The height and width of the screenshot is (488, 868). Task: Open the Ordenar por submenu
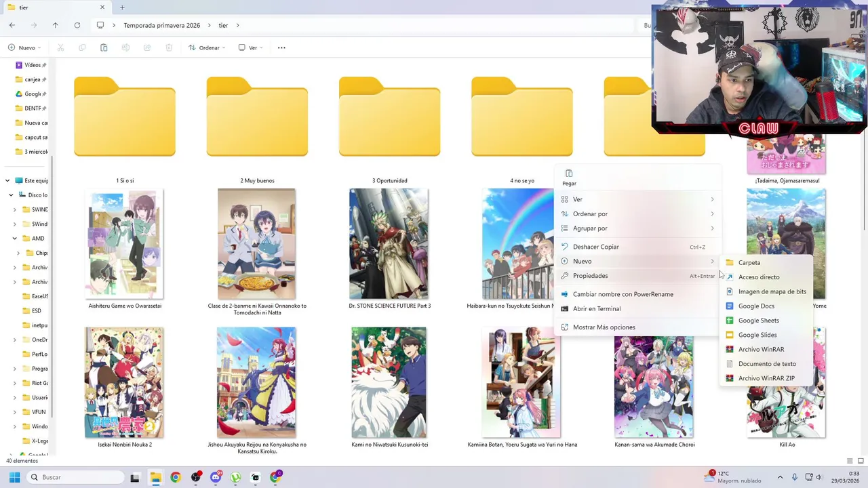(637, 213)
